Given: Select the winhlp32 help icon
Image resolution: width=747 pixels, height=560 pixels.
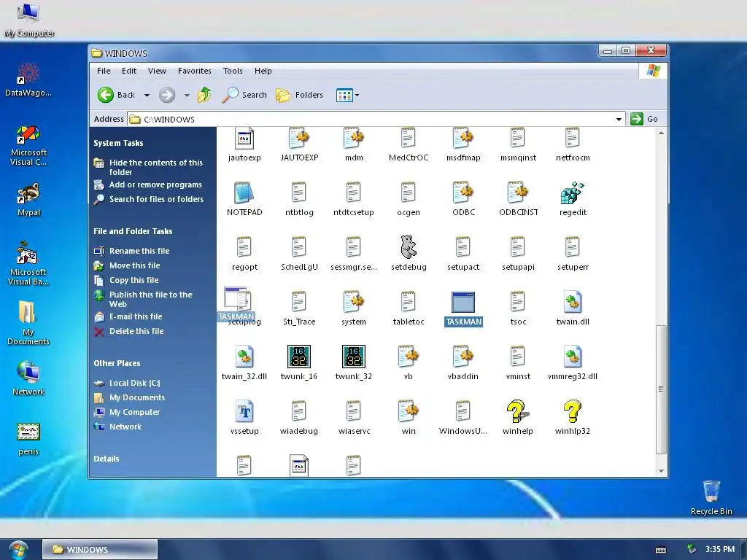Looking at the screenshot, I should point(572,411).
